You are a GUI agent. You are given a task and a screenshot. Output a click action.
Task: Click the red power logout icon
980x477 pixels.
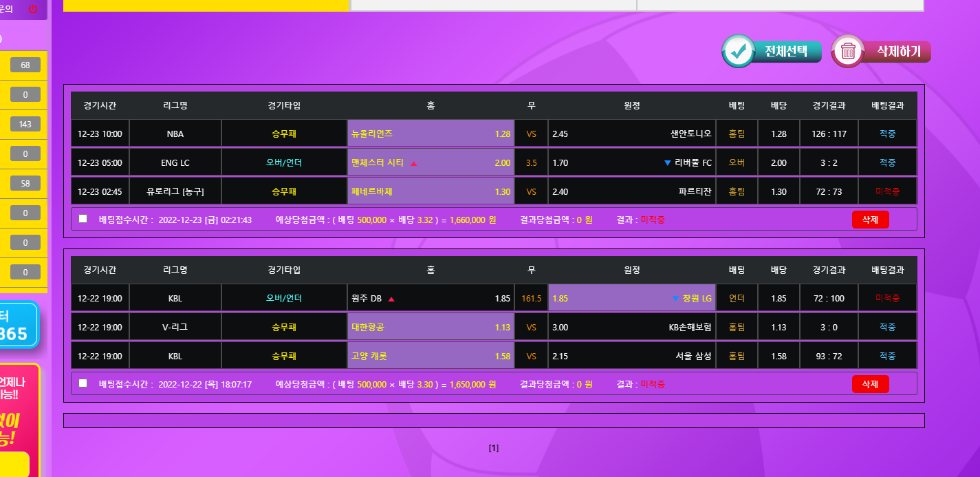click(33, 9)
